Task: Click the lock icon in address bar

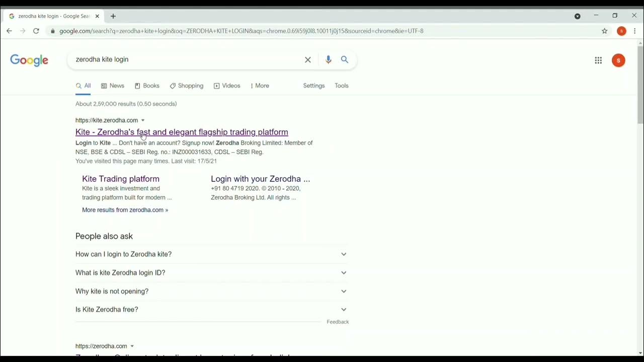Action: coord(53,31)
